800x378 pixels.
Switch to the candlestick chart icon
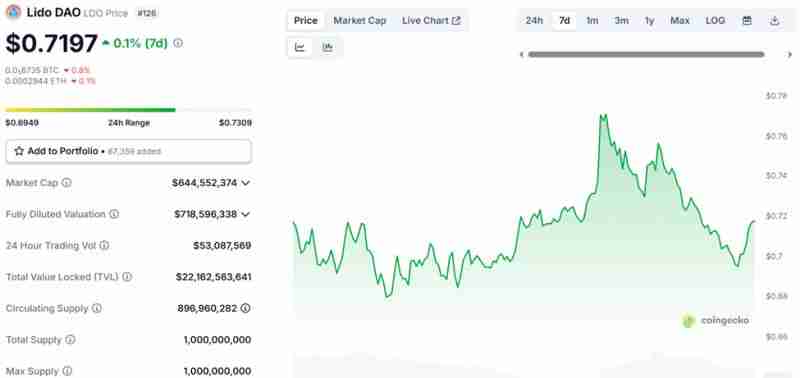click(328, 47)
